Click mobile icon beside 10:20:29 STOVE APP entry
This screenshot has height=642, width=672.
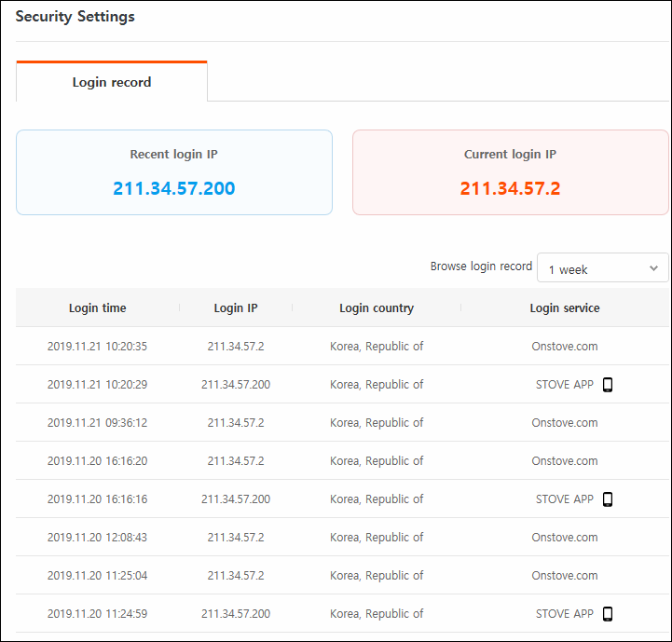[x=608, y=385]
